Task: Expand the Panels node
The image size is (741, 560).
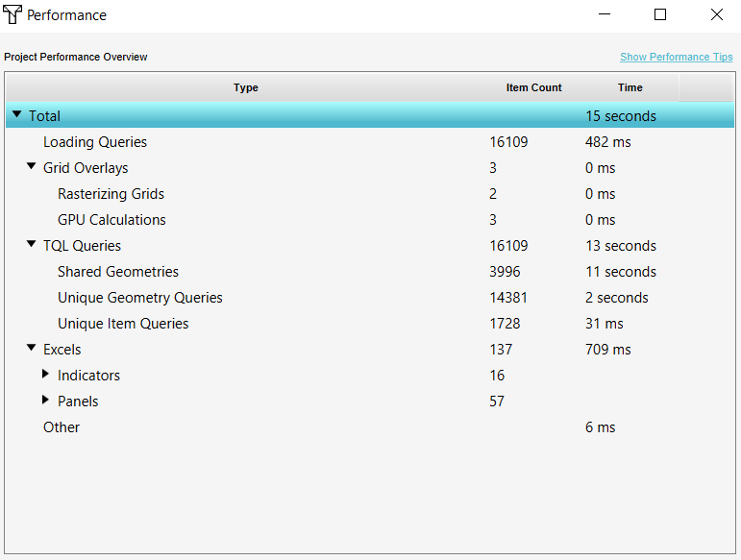Action: click(45, 401)
